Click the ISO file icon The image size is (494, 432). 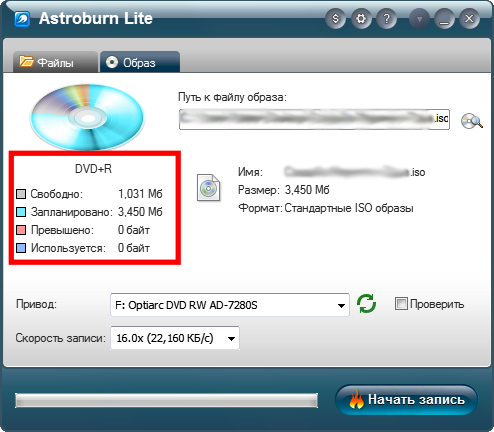click(209, 188)
